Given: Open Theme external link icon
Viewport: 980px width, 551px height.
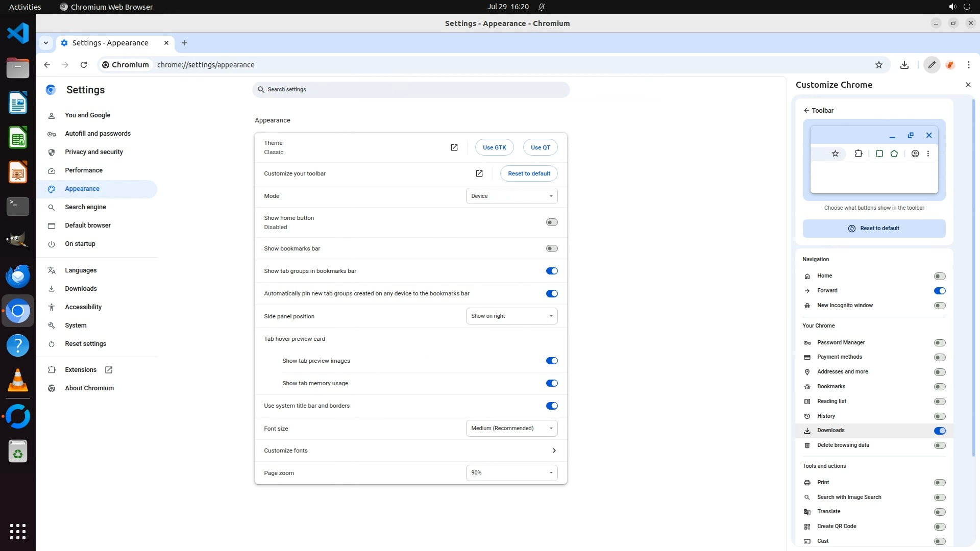Looking at the screenshot, I should pos(454,147).
